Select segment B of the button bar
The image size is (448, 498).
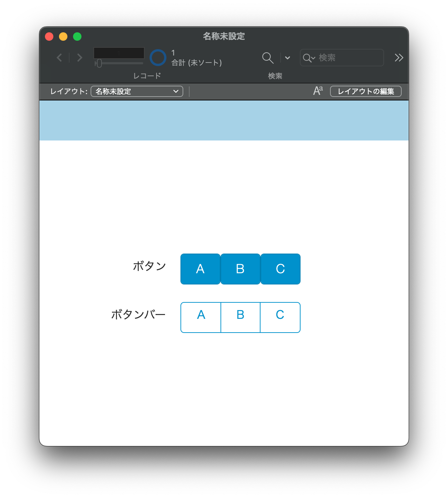(241, 317)
